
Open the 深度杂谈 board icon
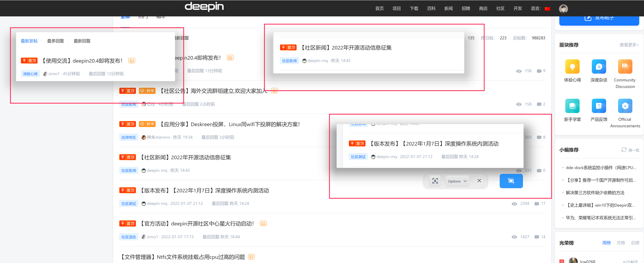[599, 66]
